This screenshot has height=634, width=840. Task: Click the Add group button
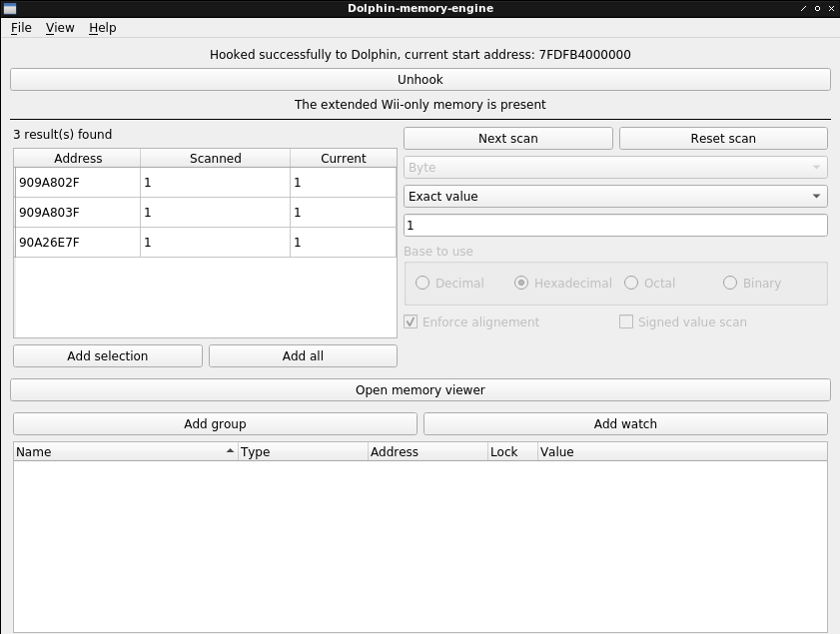click(x=215, y=424)
